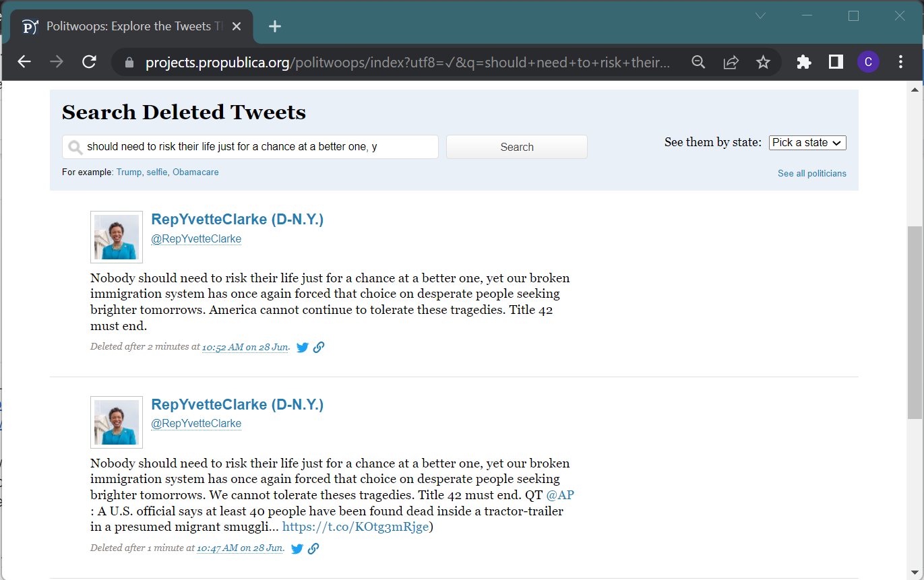Click the browser back arrow
924x580 pixels.
pos(24,62)
